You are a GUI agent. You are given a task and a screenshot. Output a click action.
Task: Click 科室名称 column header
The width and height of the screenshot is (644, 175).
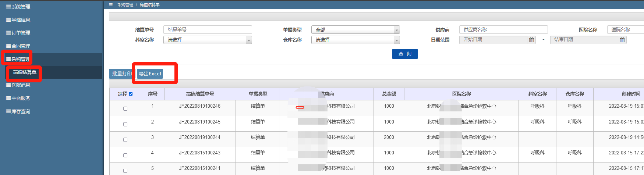538,94
